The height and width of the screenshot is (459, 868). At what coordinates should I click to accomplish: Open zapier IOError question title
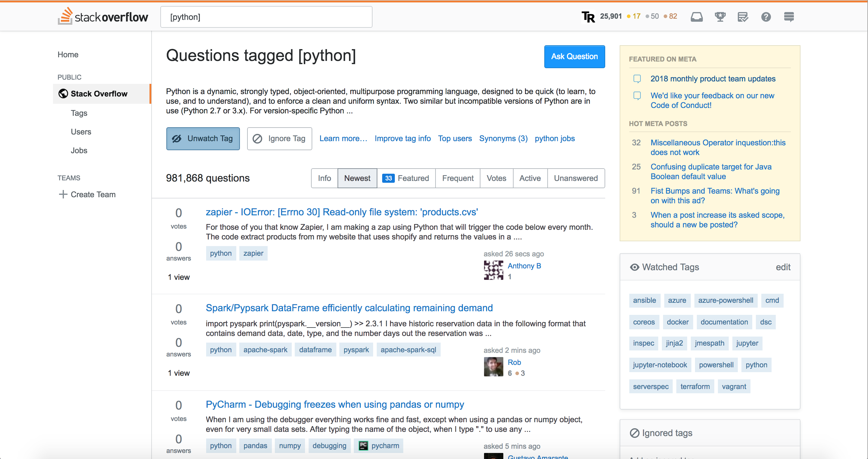[342, 212]
